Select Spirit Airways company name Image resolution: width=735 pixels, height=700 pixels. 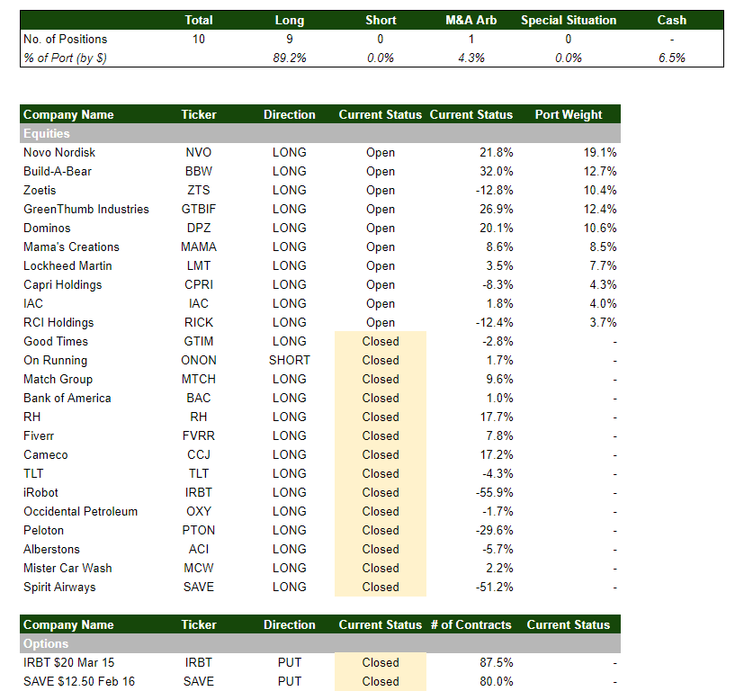pos(59,587)
